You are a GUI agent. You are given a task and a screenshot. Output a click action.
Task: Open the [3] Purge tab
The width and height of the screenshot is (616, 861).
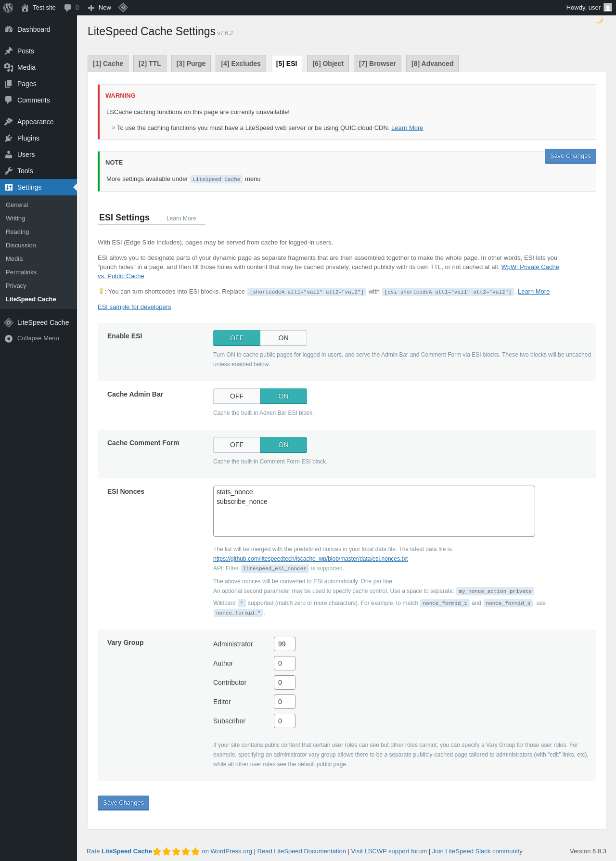pos(191,64)
